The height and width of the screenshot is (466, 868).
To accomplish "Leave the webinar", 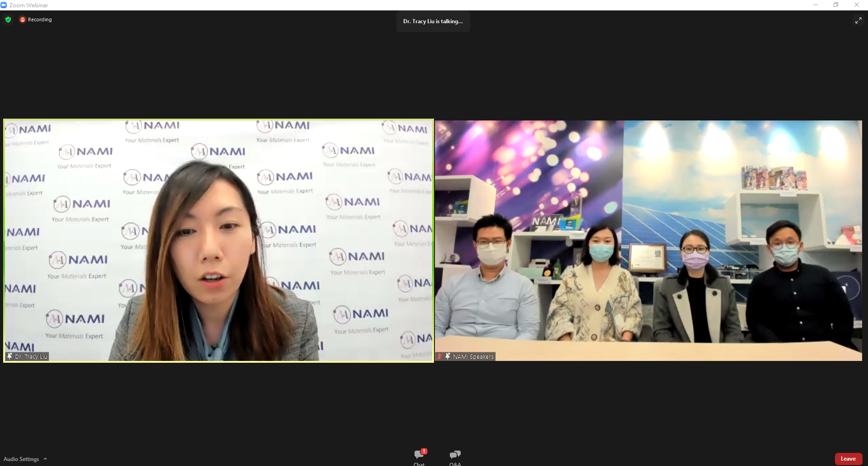I will [848, 459].
